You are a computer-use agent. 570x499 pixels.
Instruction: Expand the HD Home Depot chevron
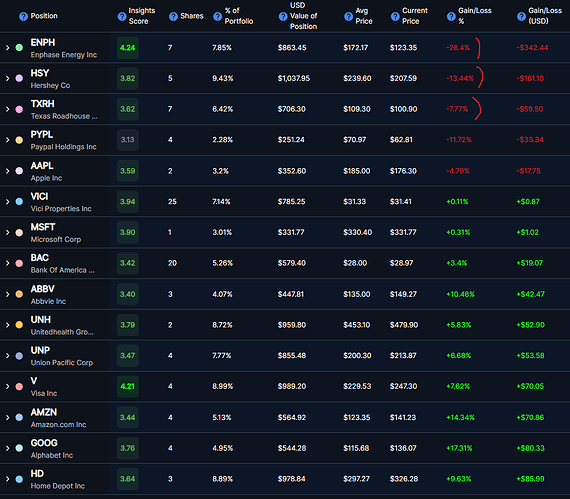point(7,479)
